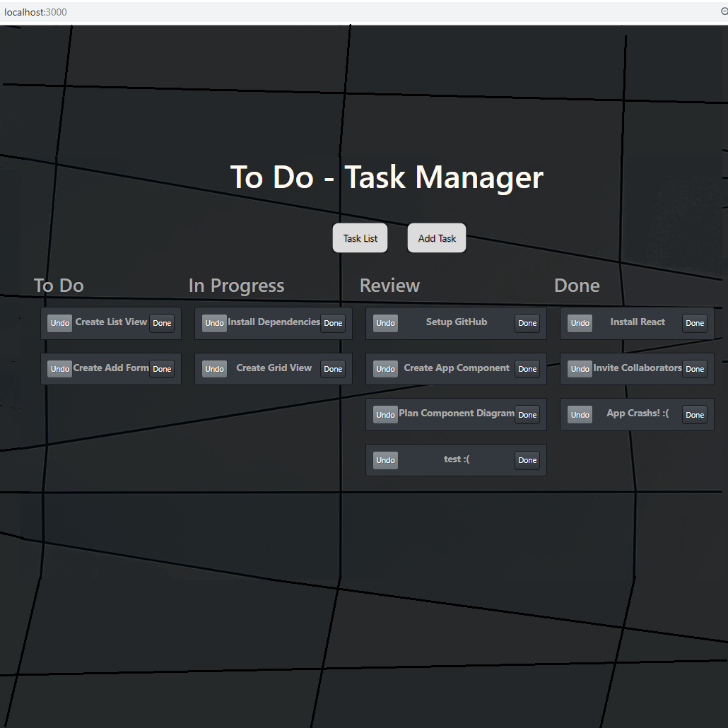Screen dimensions: 728x728
Task: Undo the Create Add Form task
Action: tap(59, 368)
